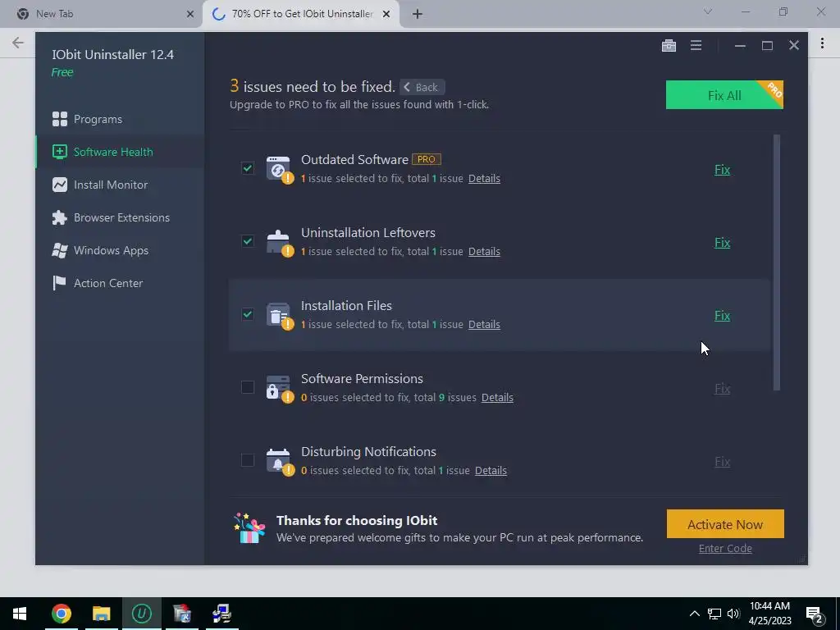Open the hamburger options menu

tap(696, 46)
